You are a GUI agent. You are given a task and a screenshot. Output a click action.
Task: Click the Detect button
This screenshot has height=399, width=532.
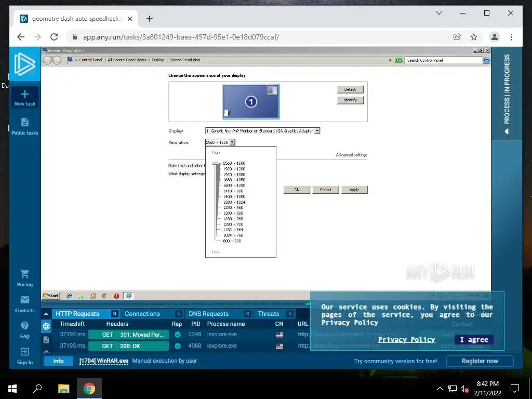tap(350, 89)
